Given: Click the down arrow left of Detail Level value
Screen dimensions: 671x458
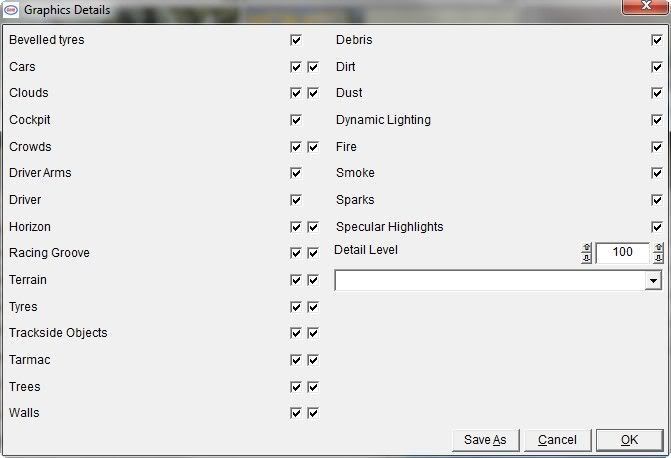Looking at the screenshot, I should tap(586, 258).
